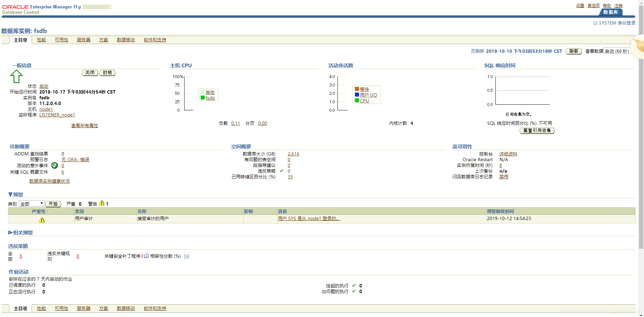Open the 数据库实例健康状况 link
Viewport: 644px width, 317px height.
49,181
